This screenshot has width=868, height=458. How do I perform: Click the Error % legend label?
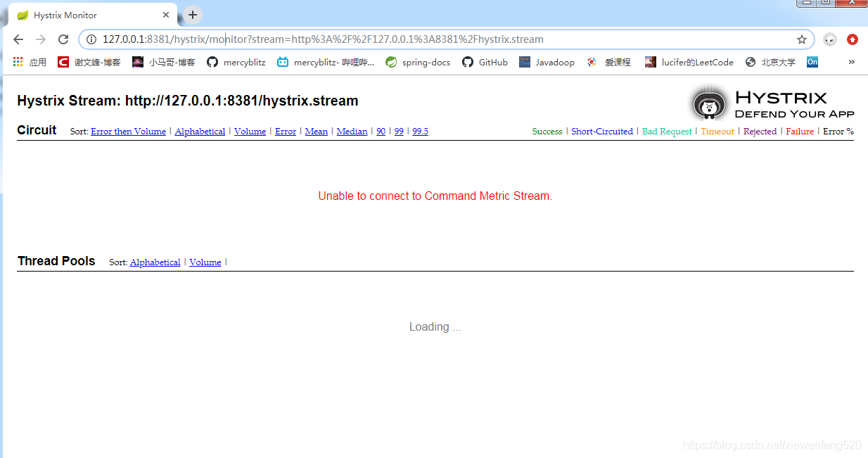point(838,132)
